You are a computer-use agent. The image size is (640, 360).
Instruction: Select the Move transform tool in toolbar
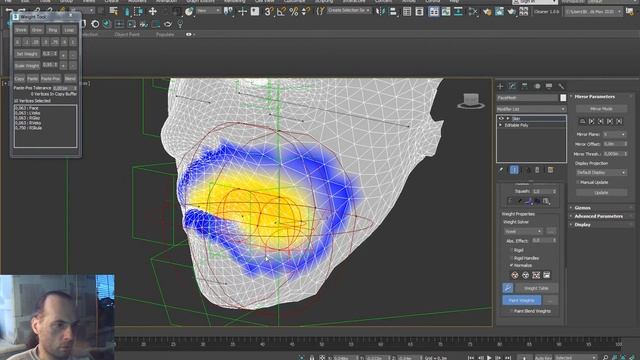point(153,11)
